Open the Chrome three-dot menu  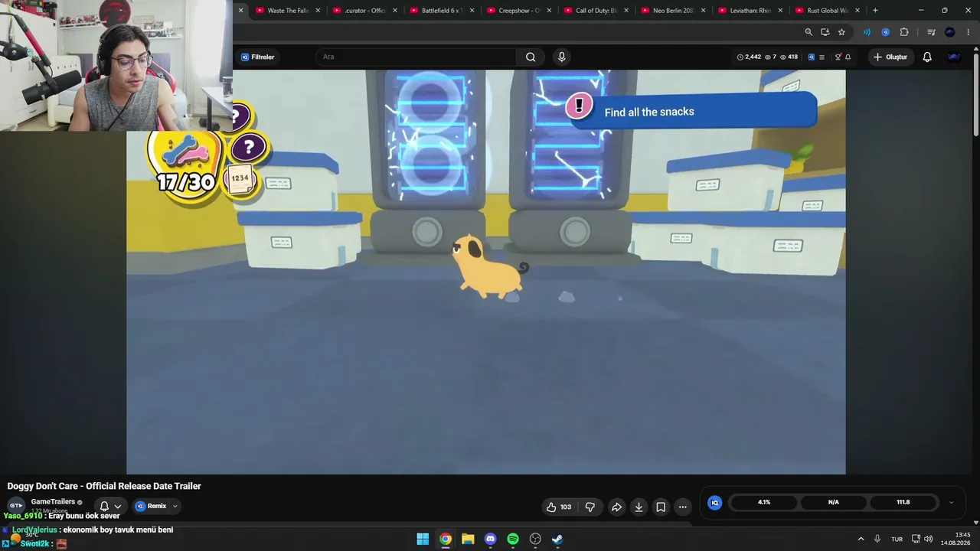pos(968,32)
